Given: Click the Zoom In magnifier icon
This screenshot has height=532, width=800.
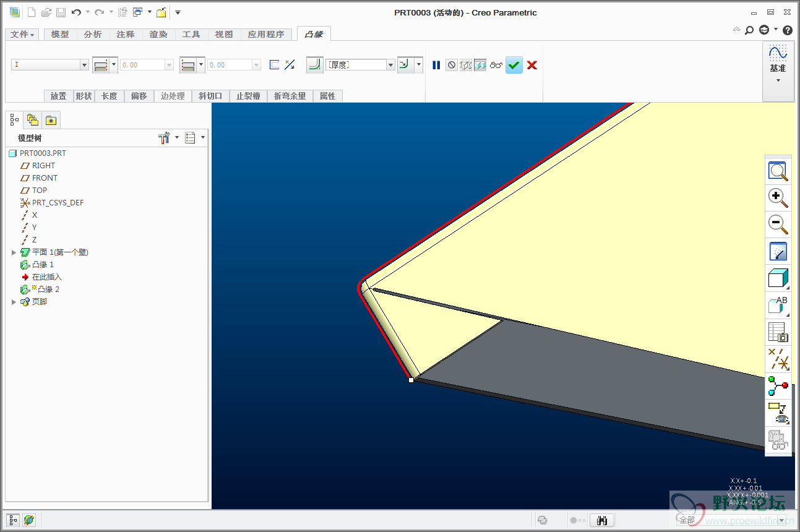Looking at the screenshot, I should point(778,197).
